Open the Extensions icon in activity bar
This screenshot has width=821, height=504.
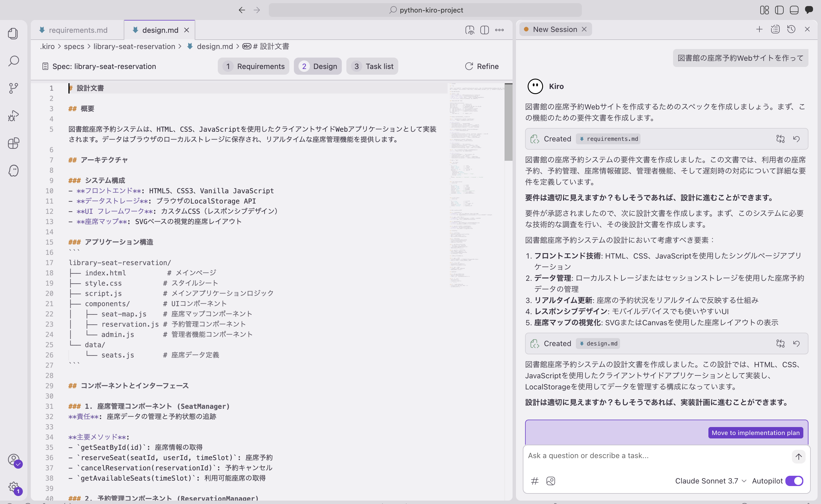[x=13, y=143]
